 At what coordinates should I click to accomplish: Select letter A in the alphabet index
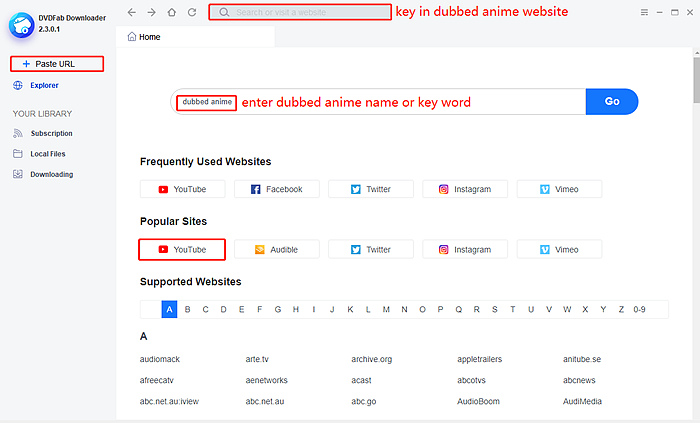[169, 309]
